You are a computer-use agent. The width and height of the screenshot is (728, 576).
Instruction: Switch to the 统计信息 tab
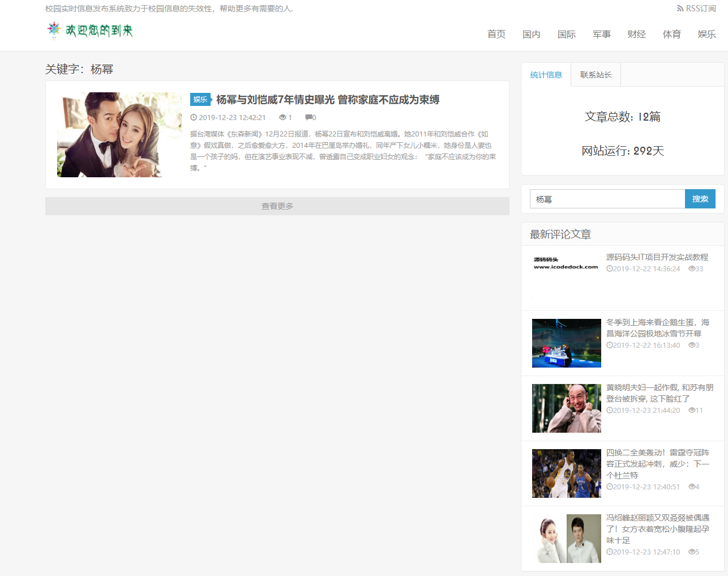(x=545, y=74)
